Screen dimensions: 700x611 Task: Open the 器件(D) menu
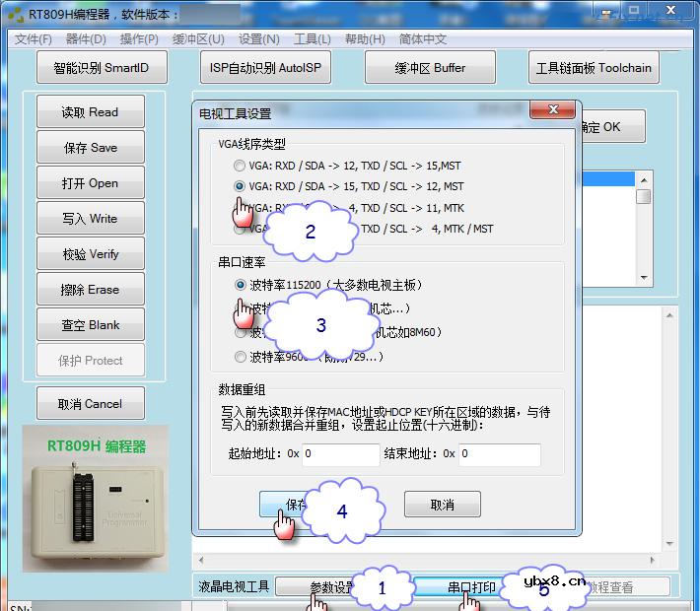click(x=86, y=39)
